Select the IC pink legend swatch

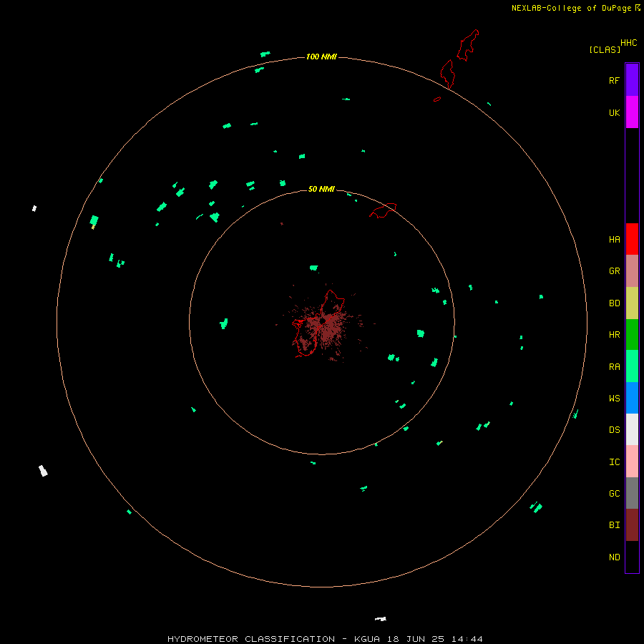tap(632, 462)
